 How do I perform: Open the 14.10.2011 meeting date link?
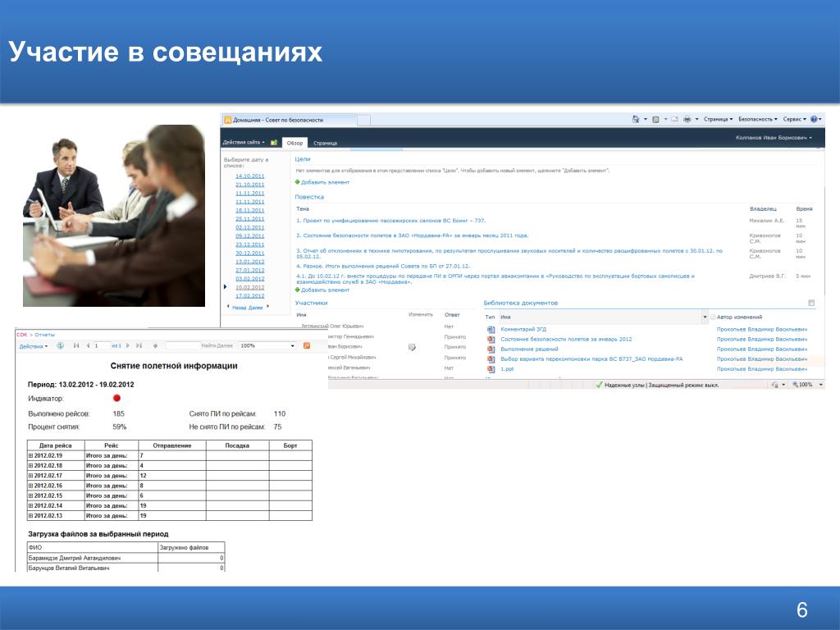click(x=249, y=176)
